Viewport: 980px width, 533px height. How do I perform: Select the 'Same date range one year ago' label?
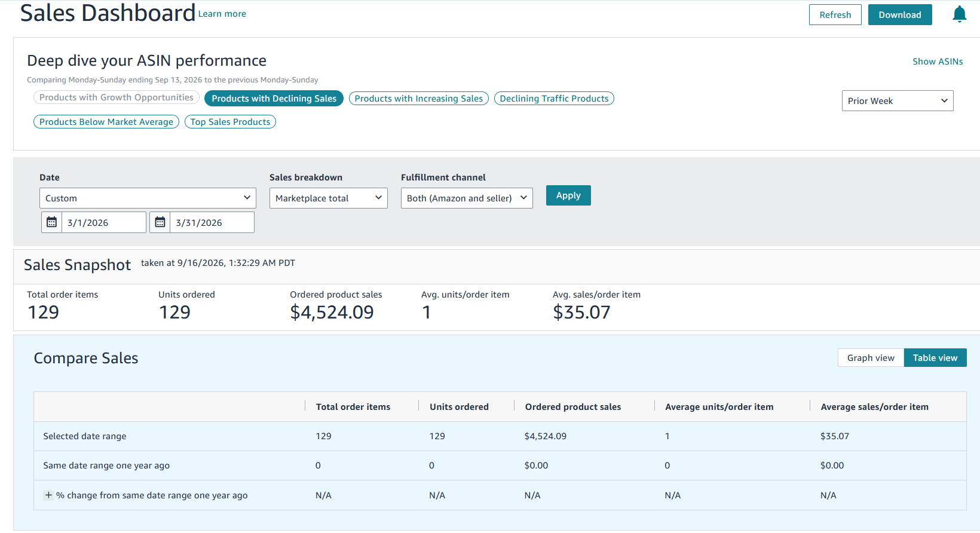click(x=106, y=465)
